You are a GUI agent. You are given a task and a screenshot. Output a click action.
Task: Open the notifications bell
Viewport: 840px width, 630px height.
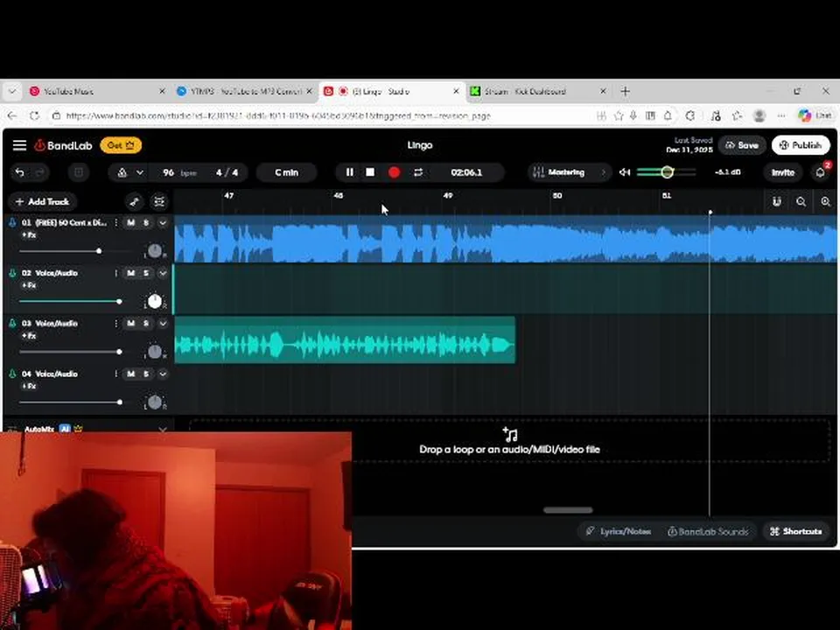click(x=820, y=172)
